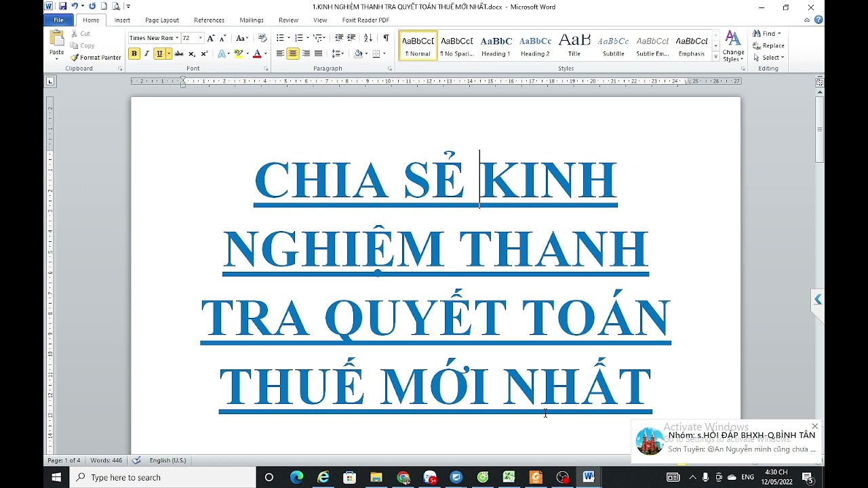Click the Save icon in Quick Access Toolbar
868x488 pixels.
(62, 7)
